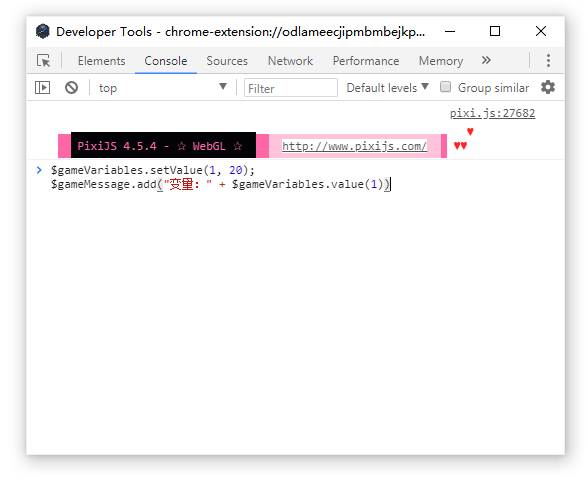Show more tabs via the double chevron
This screenshot has height=481, width=588.
(x=486, y=60)
